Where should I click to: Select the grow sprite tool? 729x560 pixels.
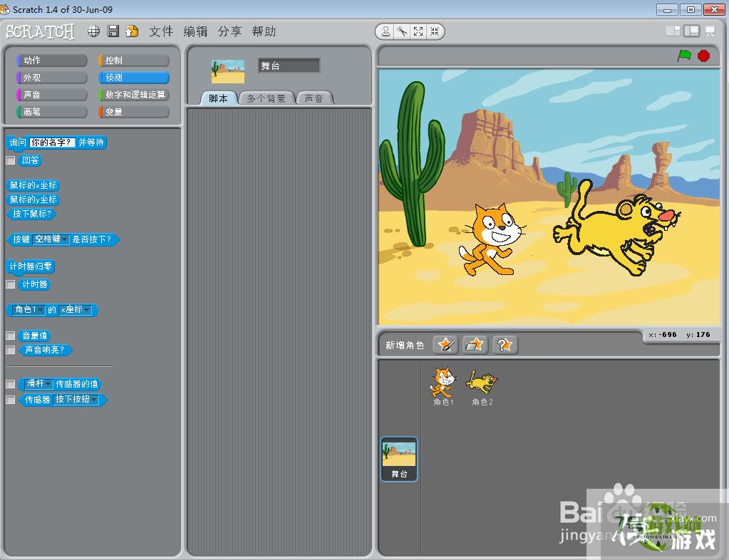point(418,31)
